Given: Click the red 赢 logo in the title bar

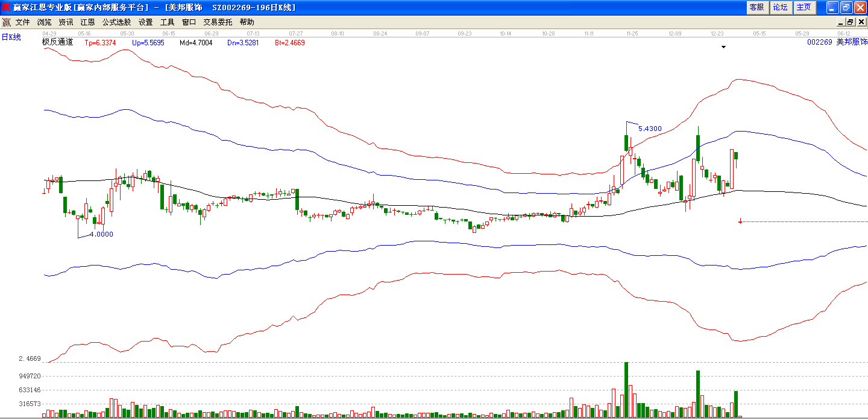Looking at the screenshot, I should click(x=6, y=7).
